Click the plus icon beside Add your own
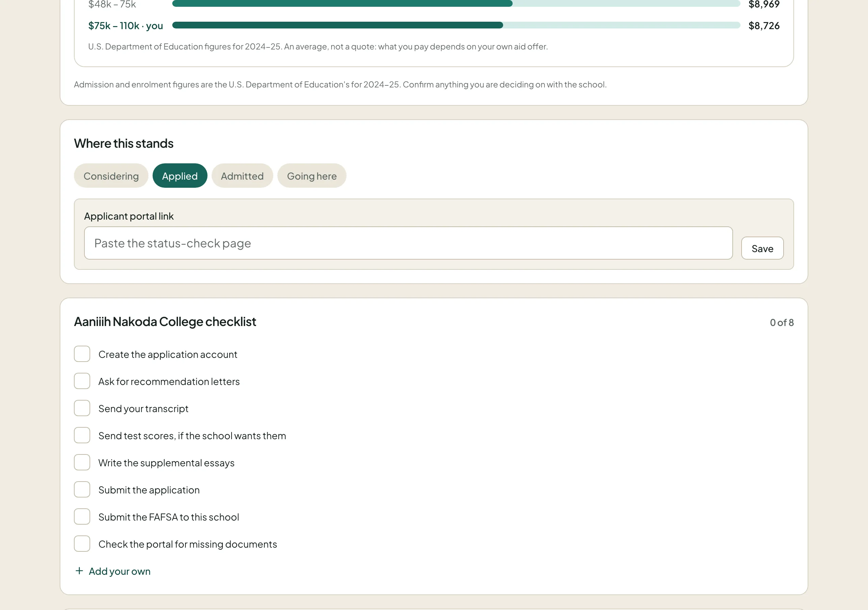 tap(79, 571)
